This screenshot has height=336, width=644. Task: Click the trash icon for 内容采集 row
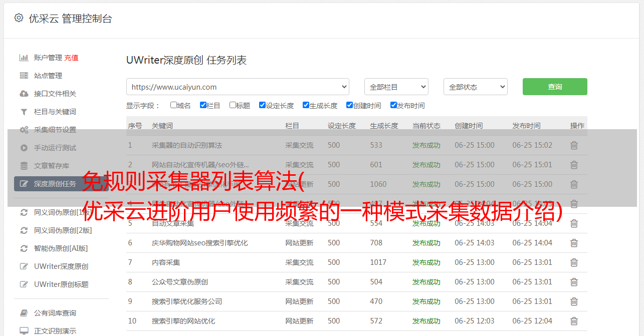click(574, 262)
